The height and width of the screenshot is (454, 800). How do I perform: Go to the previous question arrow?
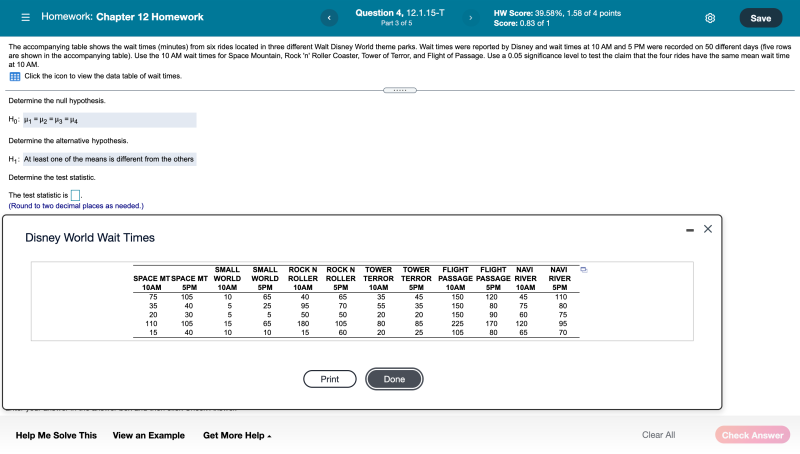point(329,18)
